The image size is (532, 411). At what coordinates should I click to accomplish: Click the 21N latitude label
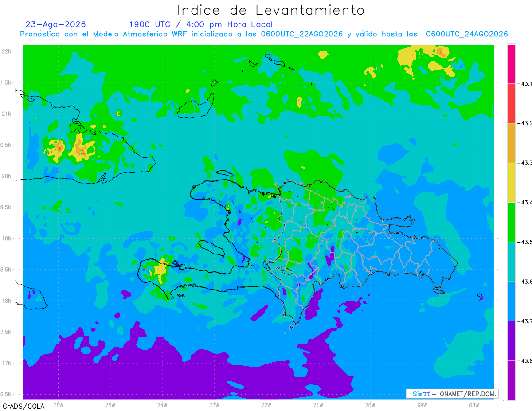coord(8,114)
